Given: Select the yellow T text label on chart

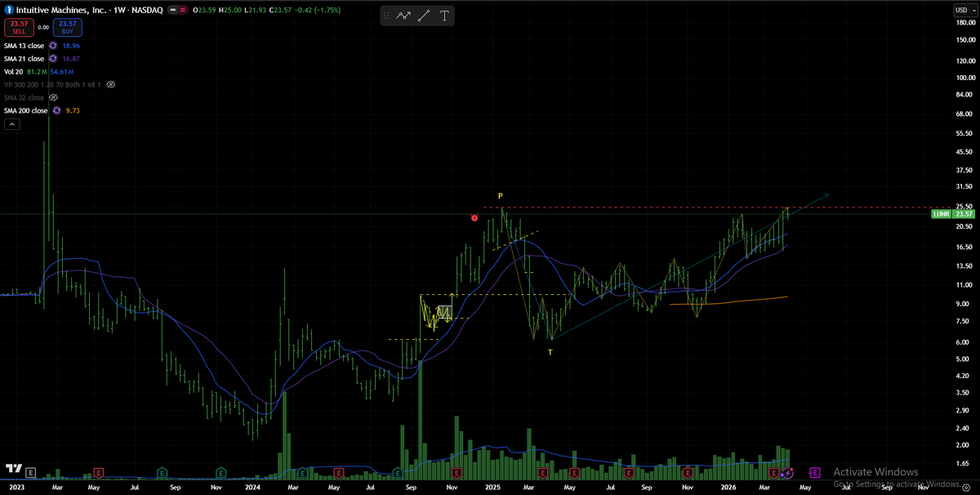Looking at the screenshot, I should pos(550,352).
